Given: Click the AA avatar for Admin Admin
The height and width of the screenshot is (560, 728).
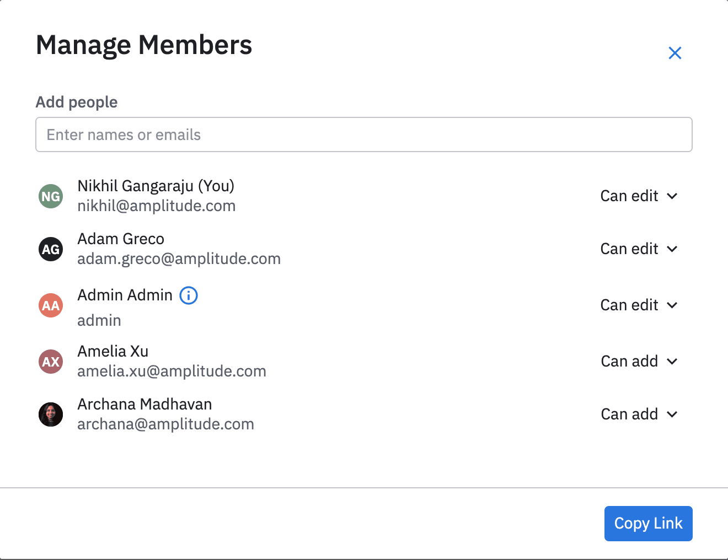Looking at the screenshot, I should tap(50, 305).
